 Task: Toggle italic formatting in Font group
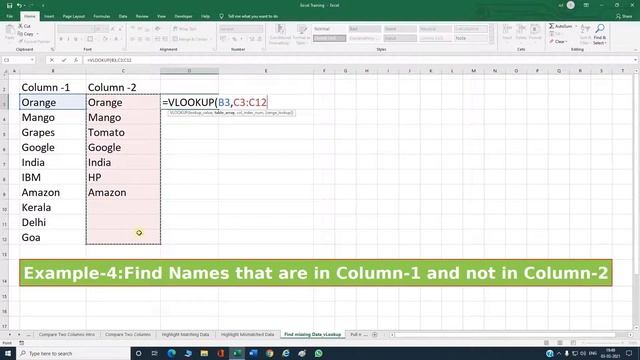pos(68,39)
